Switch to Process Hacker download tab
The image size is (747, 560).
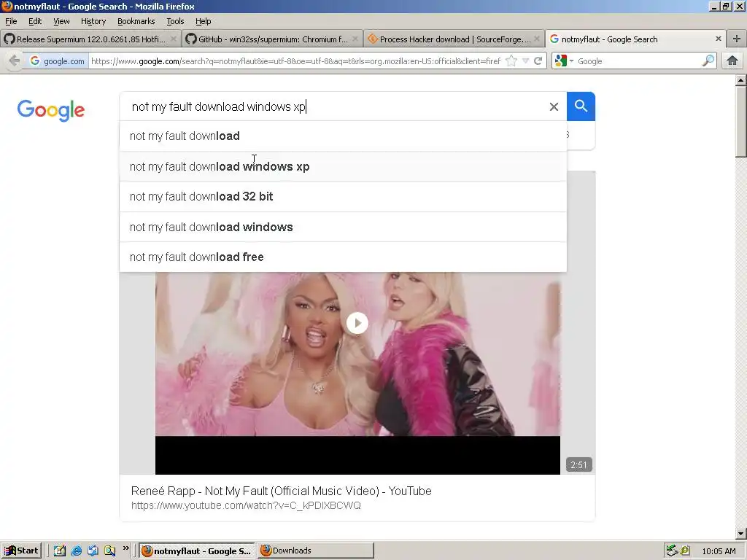tap(454, 39)
